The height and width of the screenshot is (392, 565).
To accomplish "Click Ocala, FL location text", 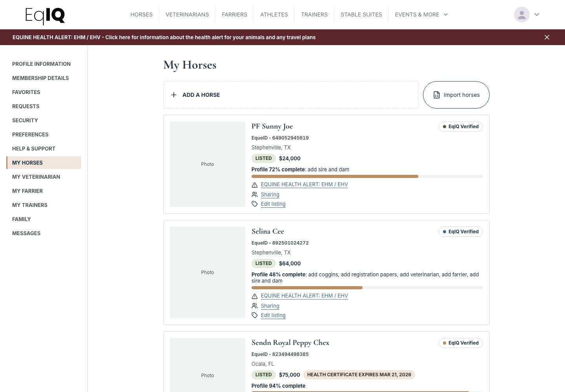I will pos(263,364).
